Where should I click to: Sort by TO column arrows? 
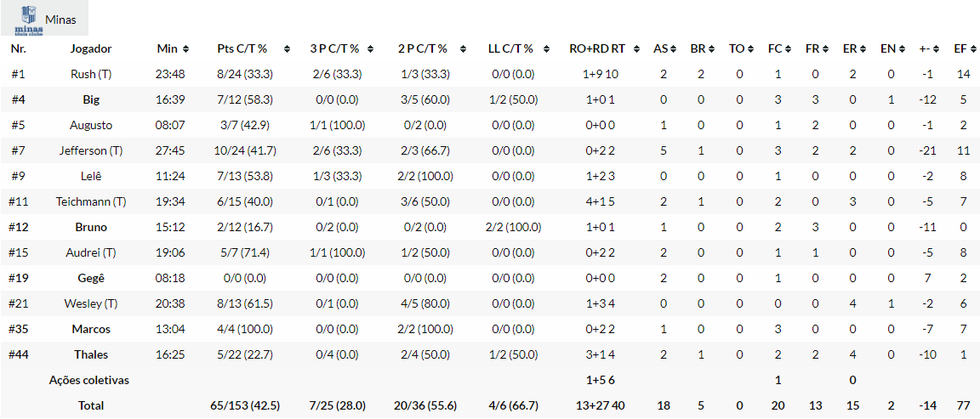pos(749,49)
